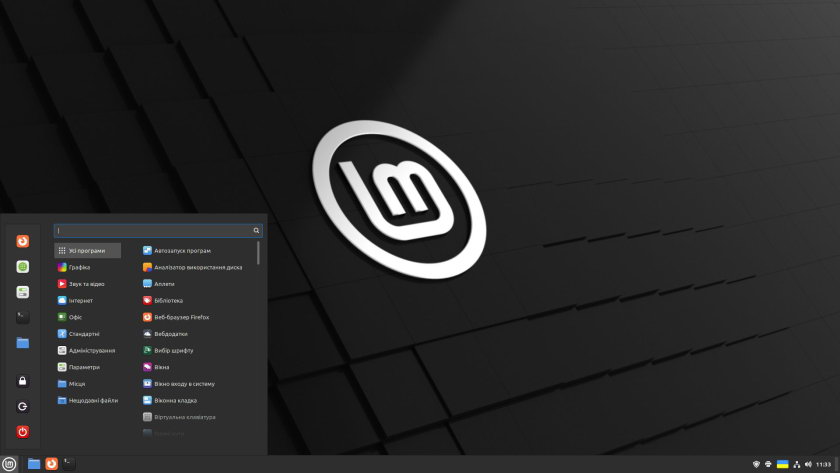
Task: Log out using the menu logout icon
Action: click(22, 407)
